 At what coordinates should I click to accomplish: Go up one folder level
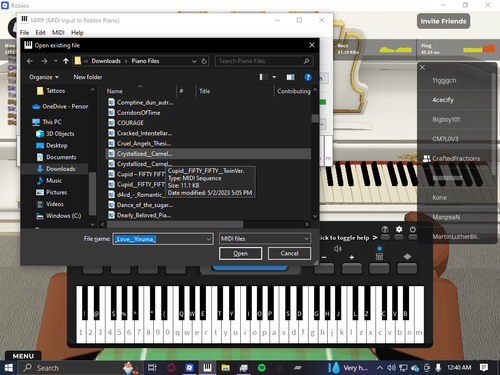tap(66, 61)
